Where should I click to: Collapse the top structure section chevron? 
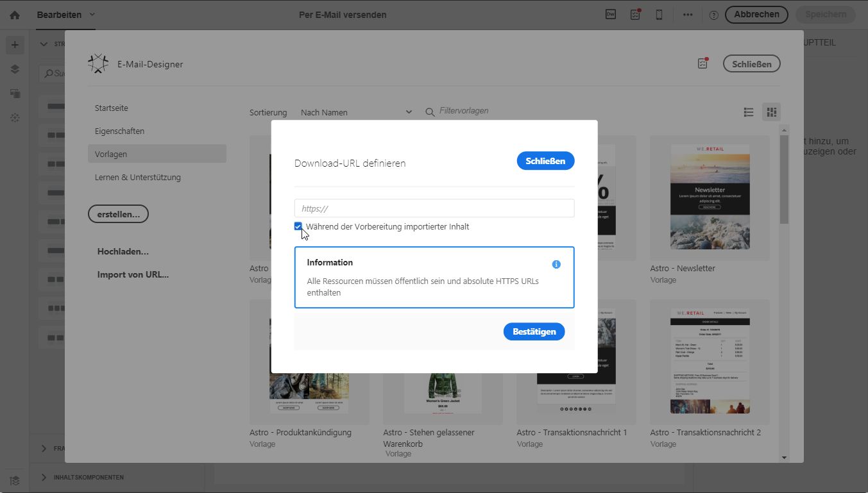coord(44,44)
